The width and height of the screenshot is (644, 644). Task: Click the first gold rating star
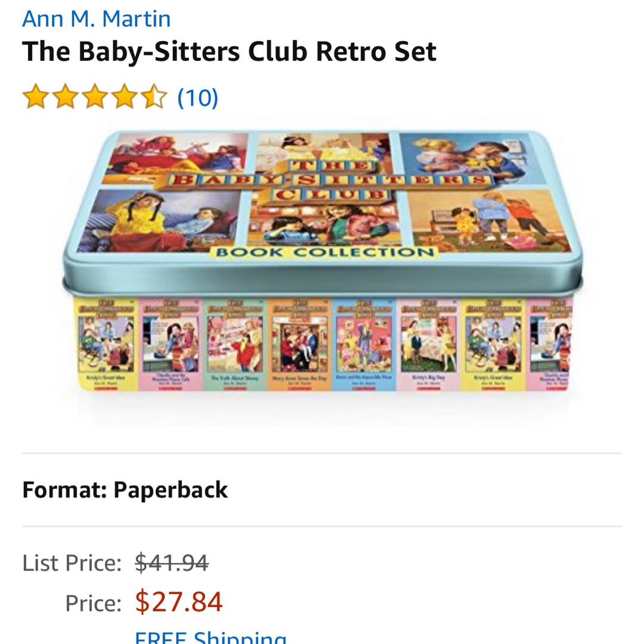coord(35,97)
